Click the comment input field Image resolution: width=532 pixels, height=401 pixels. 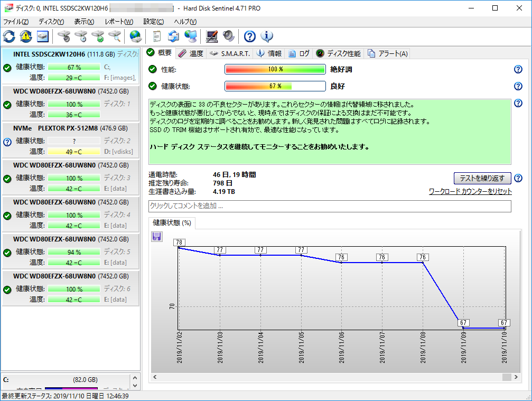(x=330, y=206)
